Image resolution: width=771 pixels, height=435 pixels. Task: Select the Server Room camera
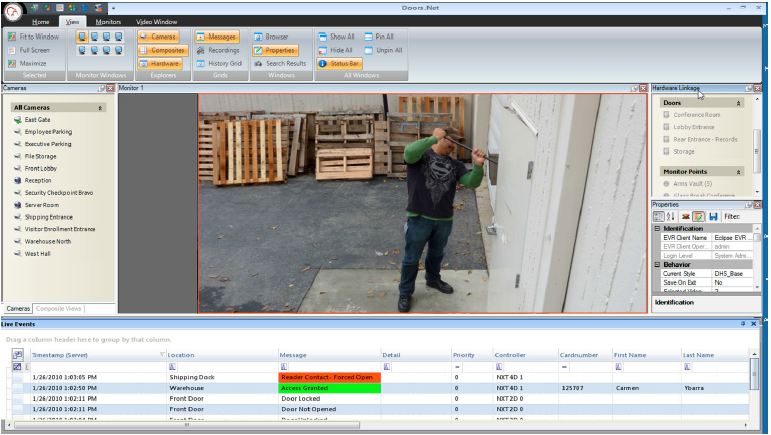(x=37, y=205)
